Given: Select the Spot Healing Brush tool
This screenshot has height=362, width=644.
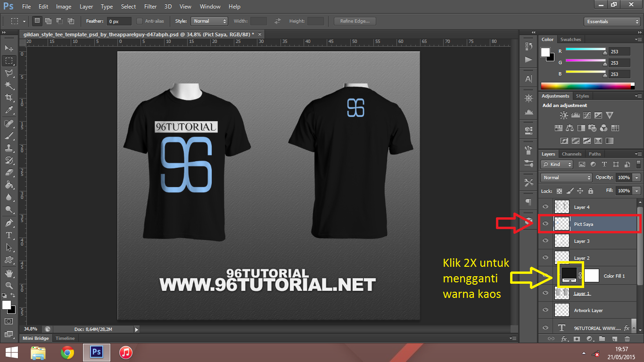Looking at the screenshot, I should tap(9, 123).
